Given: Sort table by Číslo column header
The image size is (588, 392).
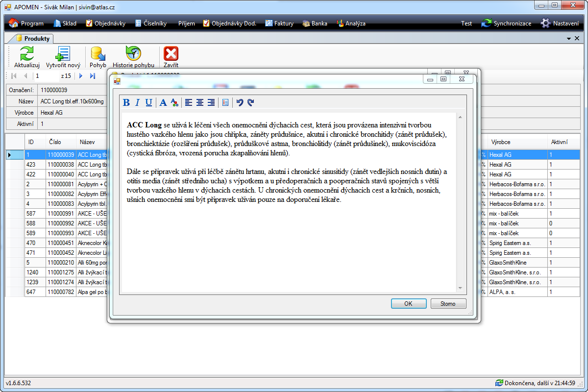Looking at the screenshot, I should tap(61, 142).
